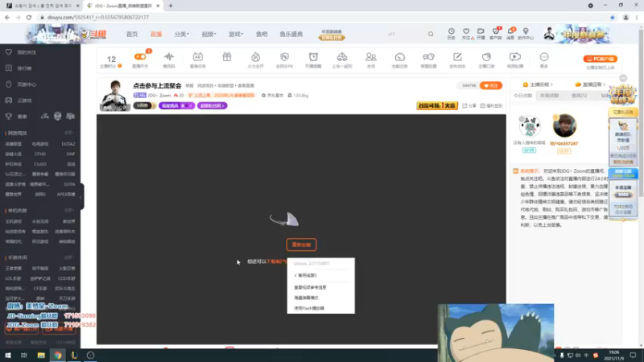644x362 pixels.
Task: Switch to 今日贡献 ranking tab
Action: [x=522, y=95]
